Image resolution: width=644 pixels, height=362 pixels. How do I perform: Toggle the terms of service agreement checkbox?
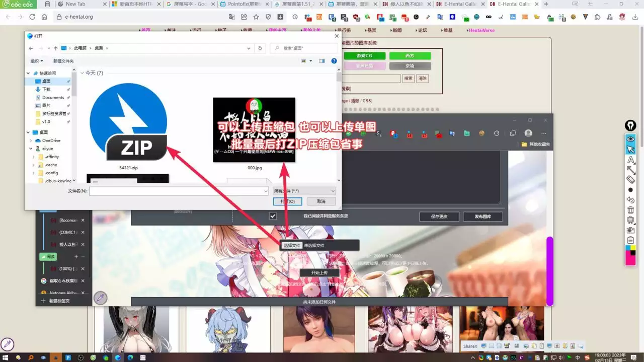[x=273, y=216]
